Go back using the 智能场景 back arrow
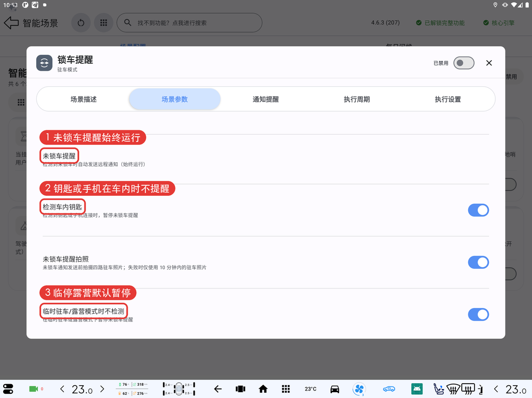The image size is (532, 398). point(11,23)
